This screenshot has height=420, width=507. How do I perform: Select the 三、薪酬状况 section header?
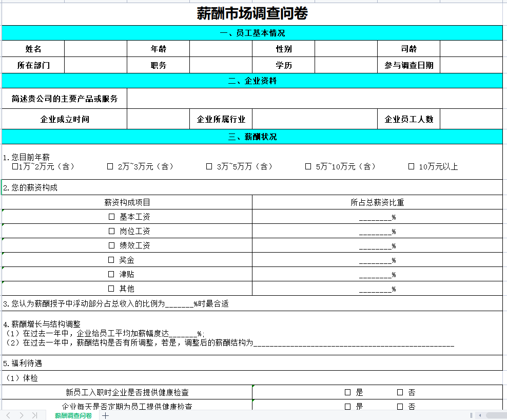coord(252,137)
